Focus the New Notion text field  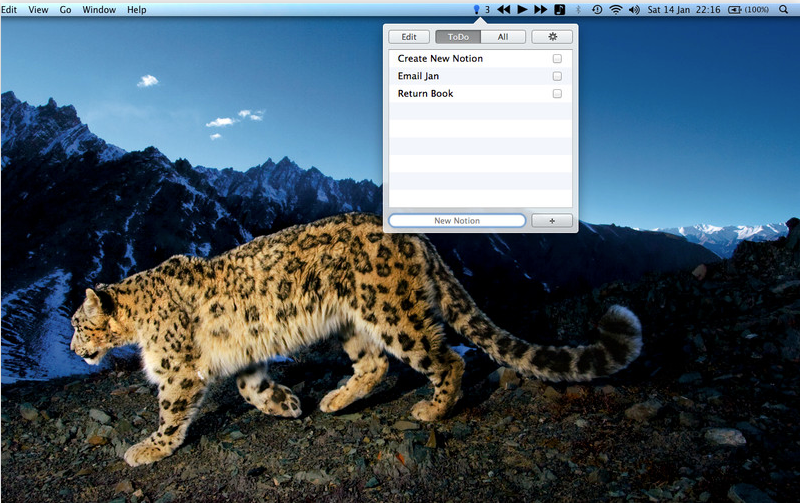click(457, 220)
